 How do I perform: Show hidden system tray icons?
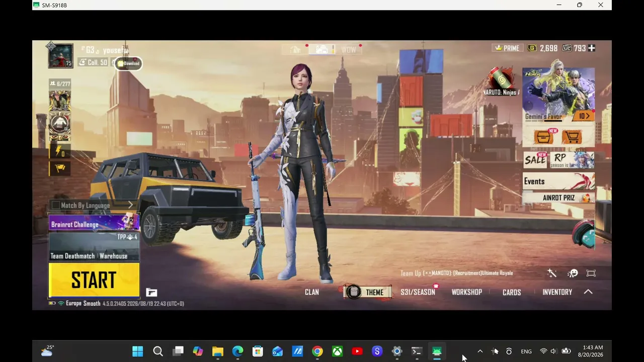tap(480, 351)
